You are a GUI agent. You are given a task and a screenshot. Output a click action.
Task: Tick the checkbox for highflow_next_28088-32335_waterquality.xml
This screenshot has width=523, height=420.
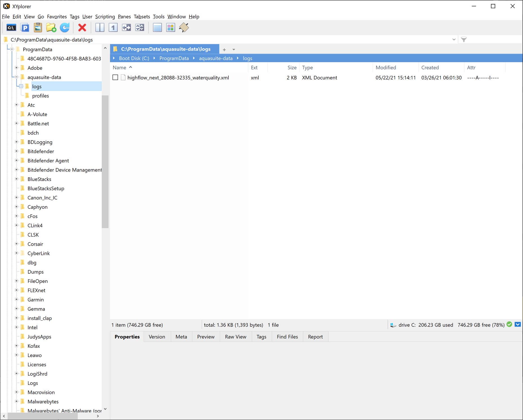115,77
